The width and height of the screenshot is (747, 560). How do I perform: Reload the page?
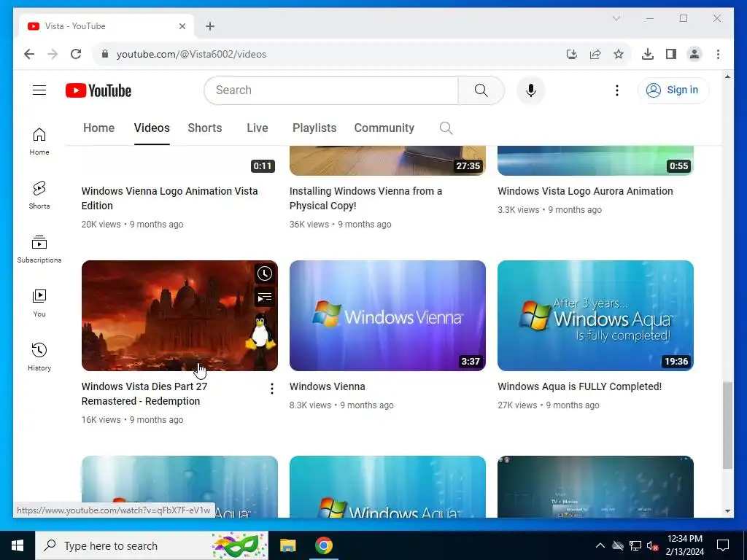click(76, 54)
